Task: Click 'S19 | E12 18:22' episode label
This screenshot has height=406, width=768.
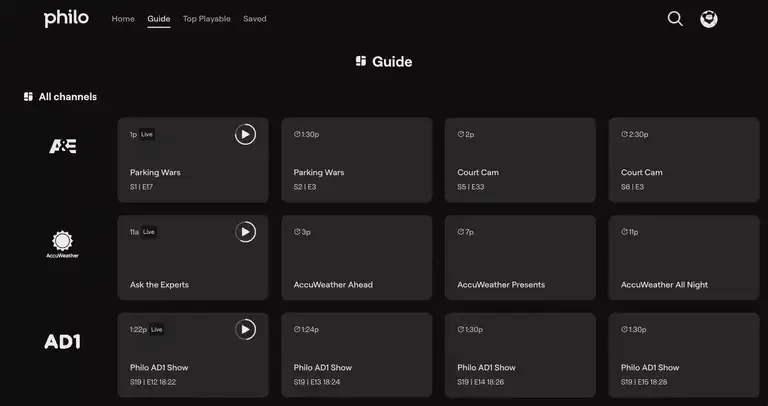Action: coord(153,382)
